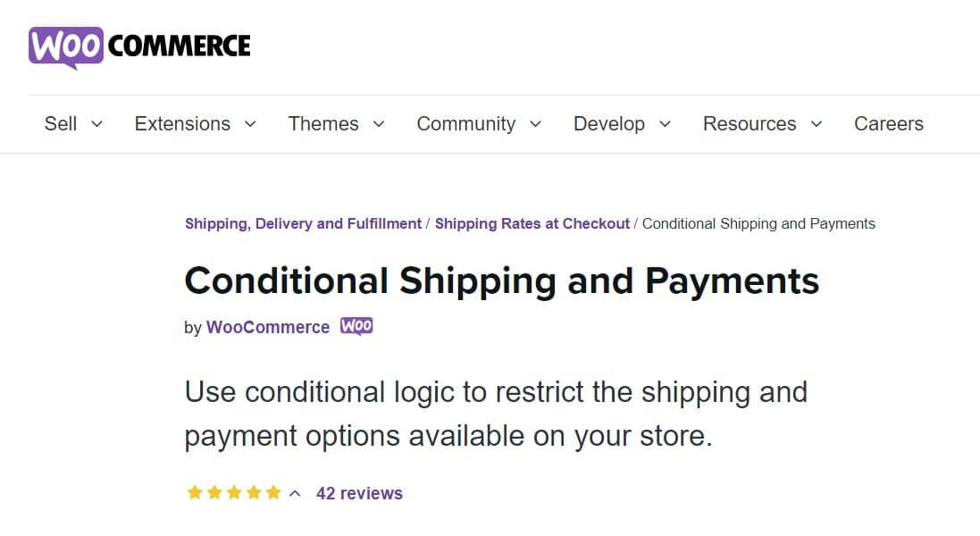Visit the WooCommerce author page link

(x=267, y=327)
